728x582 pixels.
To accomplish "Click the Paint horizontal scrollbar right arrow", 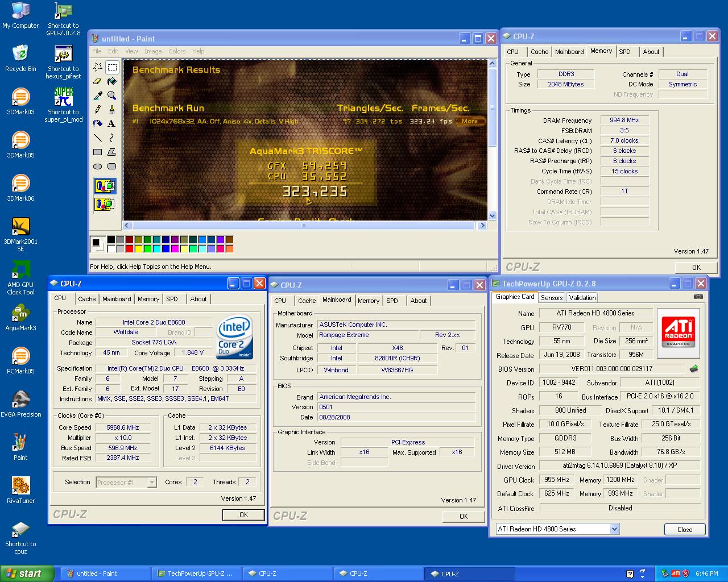I will (x=482, y=226).
